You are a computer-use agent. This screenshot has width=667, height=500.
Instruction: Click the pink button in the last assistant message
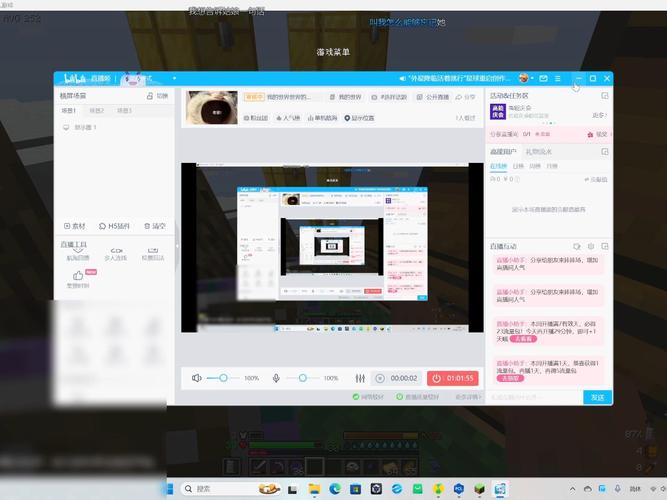click(x=510, y=378)
